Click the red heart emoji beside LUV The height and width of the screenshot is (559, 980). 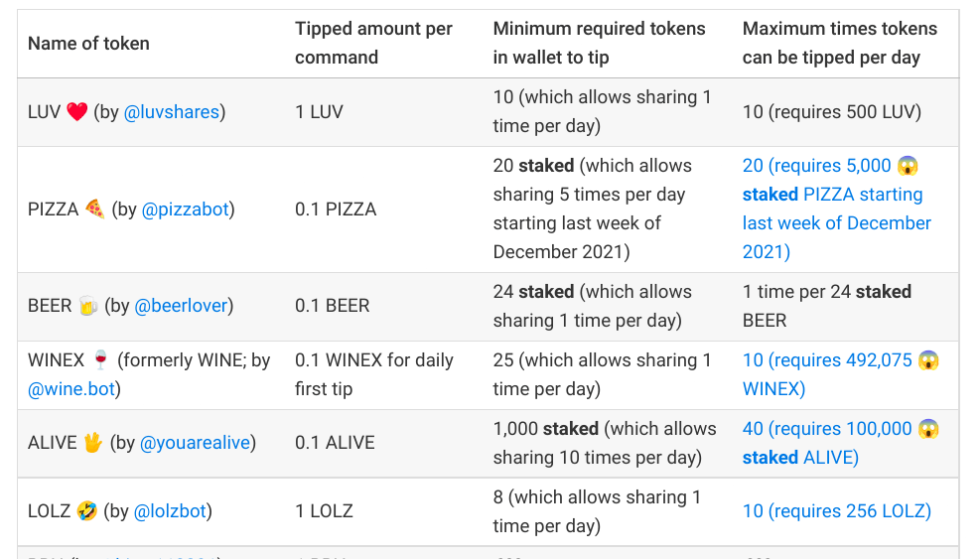77,112
